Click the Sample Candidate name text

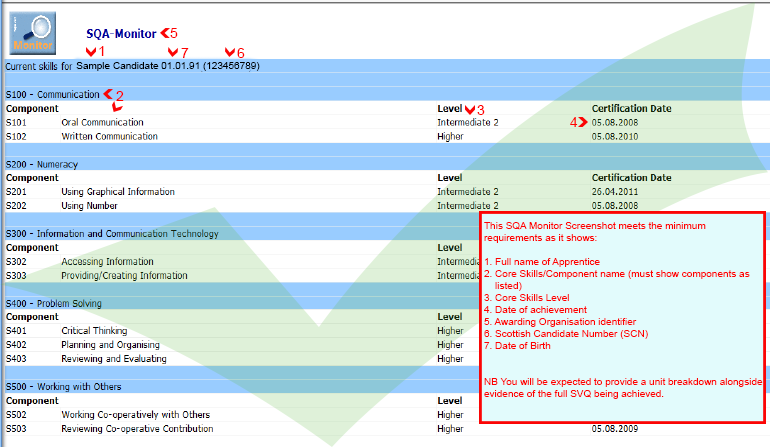click(x=117, y=66)
